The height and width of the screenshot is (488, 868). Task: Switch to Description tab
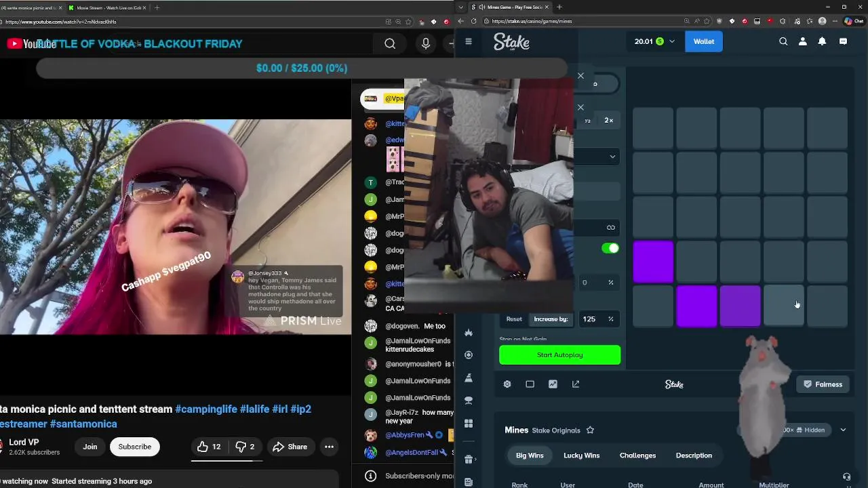tap(694, 455)
